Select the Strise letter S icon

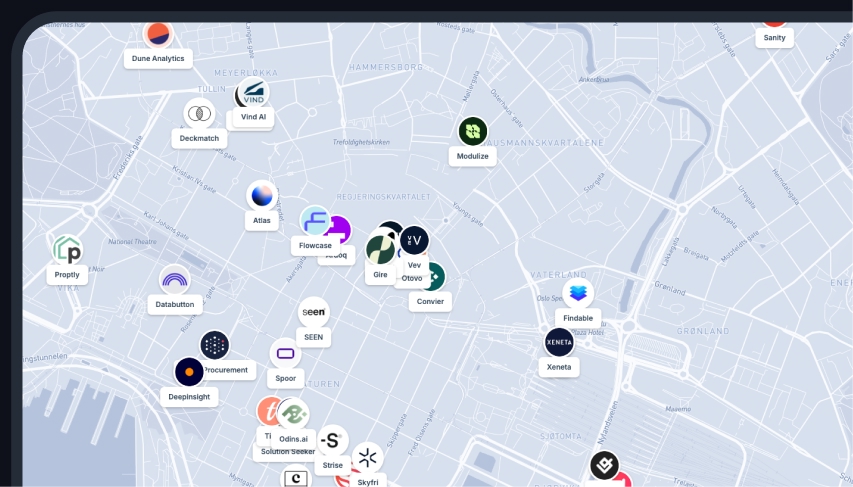pyautogui.click(x=333, y=440)
